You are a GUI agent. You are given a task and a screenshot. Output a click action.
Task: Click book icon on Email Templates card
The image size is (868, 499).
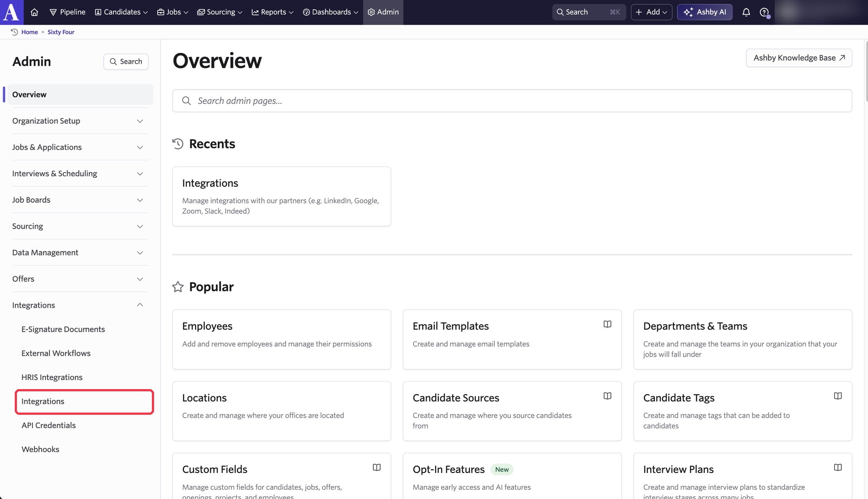click(607, 324)
